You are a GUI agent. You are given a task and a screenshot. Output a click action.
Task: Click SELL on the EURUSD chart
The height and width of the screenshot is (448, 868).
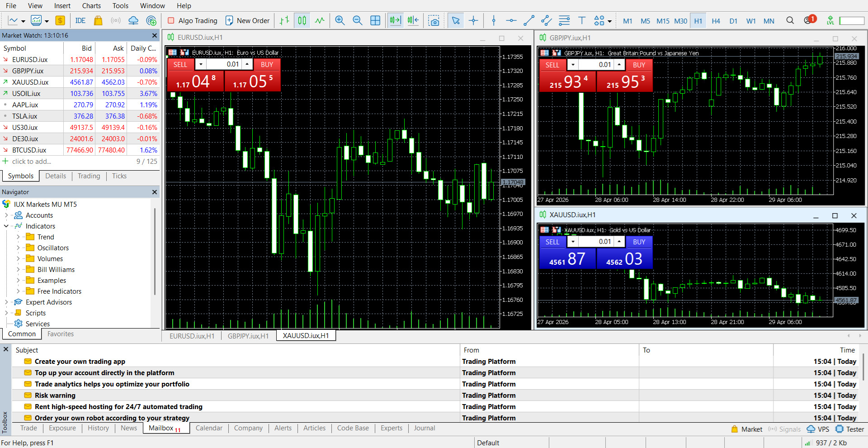pyautogui.click(x=180, y=65)
